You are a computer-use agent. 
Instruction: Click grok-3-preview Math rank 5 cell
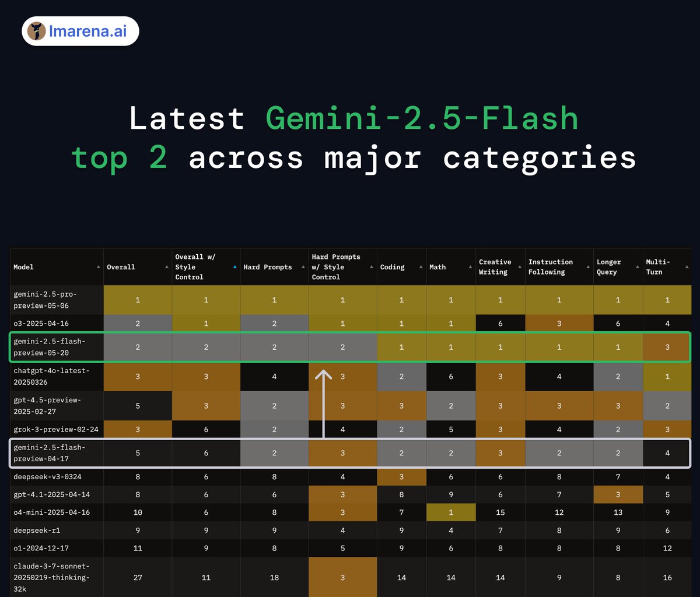451,430
